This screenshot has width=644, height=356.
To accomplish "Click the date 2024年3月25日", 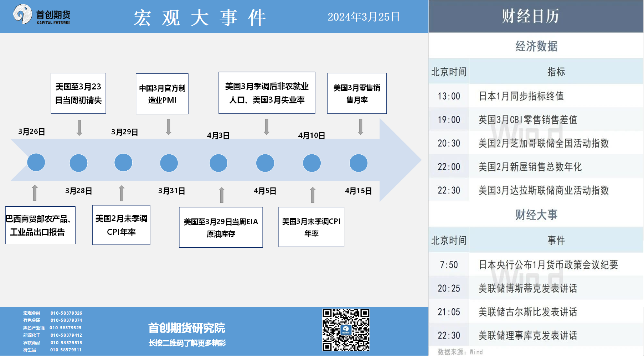I will click(x=364, y=17).
